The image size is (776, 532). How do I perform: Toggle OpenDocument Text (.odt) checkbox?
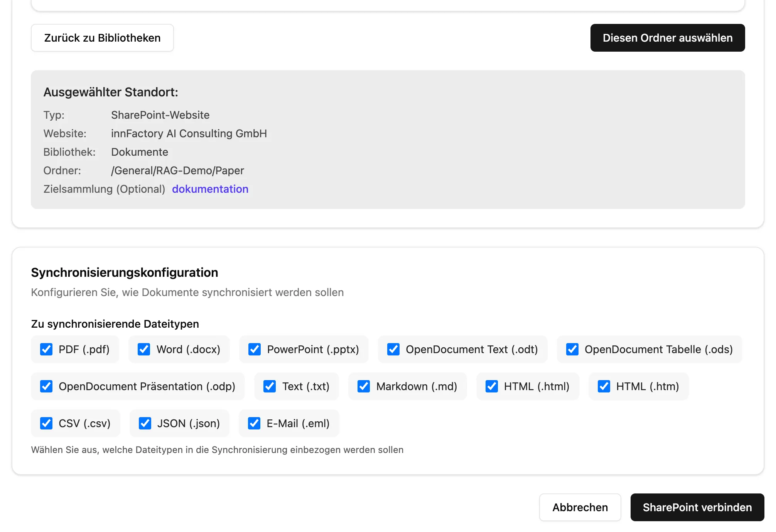(x=393, y=349)
